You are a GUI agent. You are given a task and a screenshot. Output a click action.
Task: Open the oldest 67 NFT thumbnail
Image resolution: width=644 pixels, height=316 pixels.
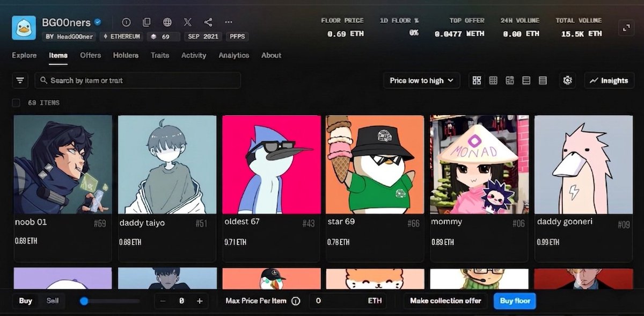tap(272, 164)
